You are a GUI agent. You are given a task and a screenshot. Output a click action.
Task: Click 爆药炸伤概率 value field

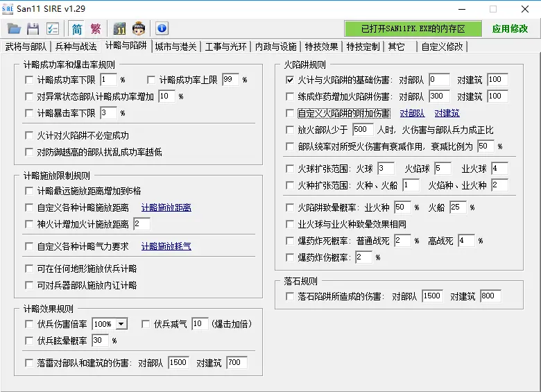click(x=364, y=257)
